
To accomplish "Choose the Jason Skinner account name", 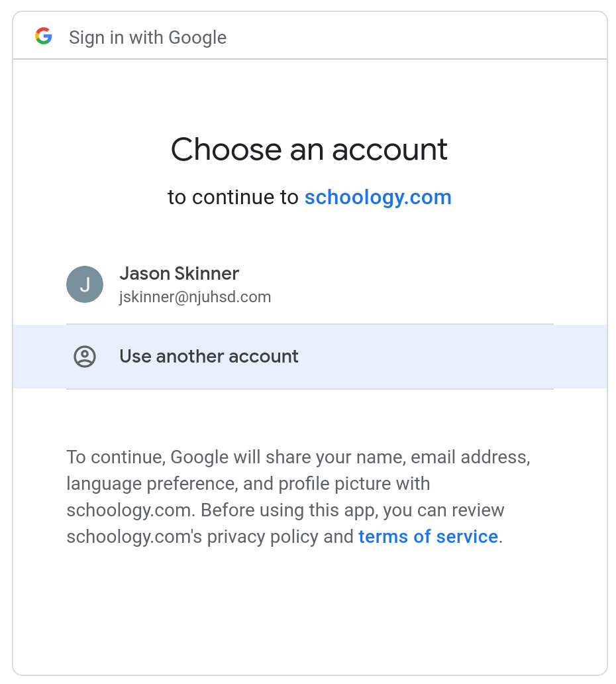I will click(180, 274).
